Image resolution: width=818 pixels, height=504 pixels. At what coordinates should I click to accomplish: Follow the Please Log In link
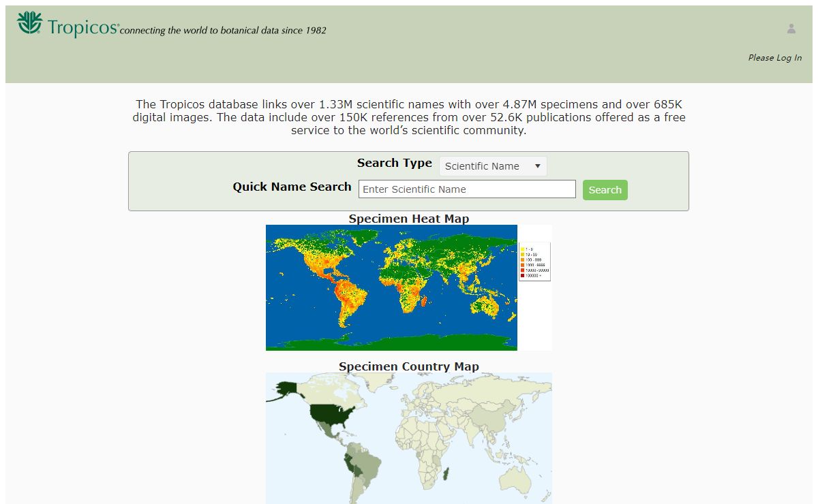click(x=775, y=58)
